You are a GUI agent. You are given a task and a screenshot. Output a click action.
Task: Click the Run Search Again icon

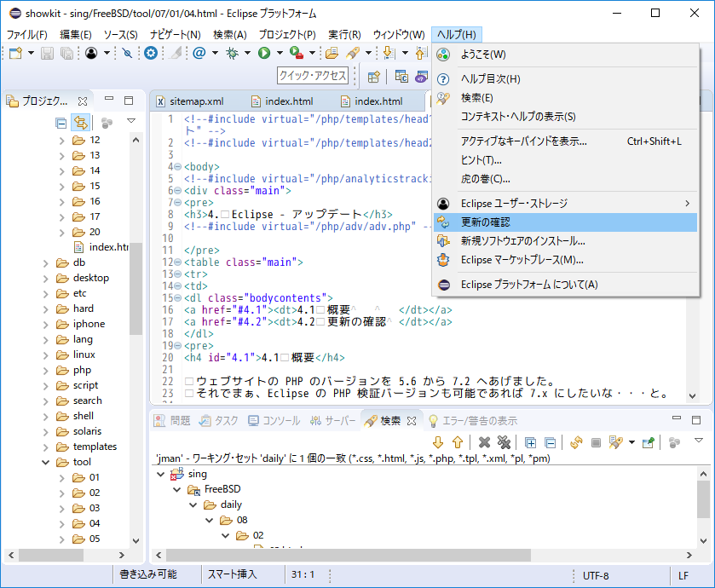click(x=576, y=442)
